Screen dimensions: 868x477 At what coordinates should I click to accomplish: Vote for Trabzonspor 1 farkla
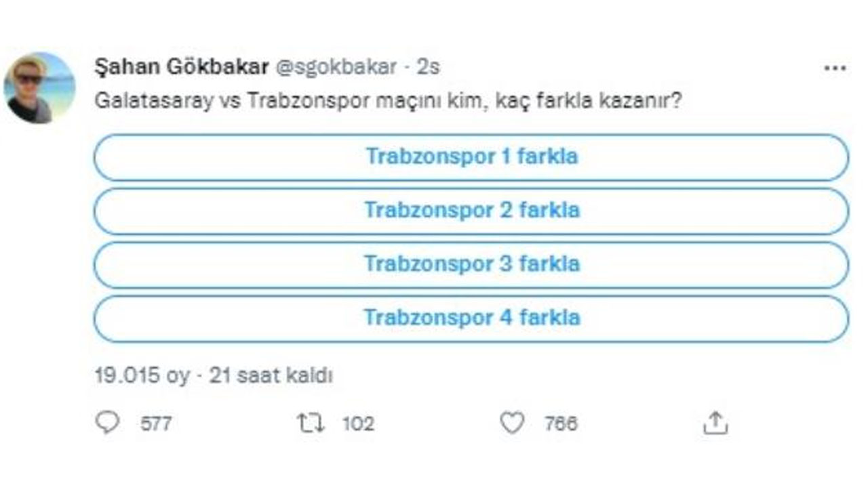tap(471, 157)
